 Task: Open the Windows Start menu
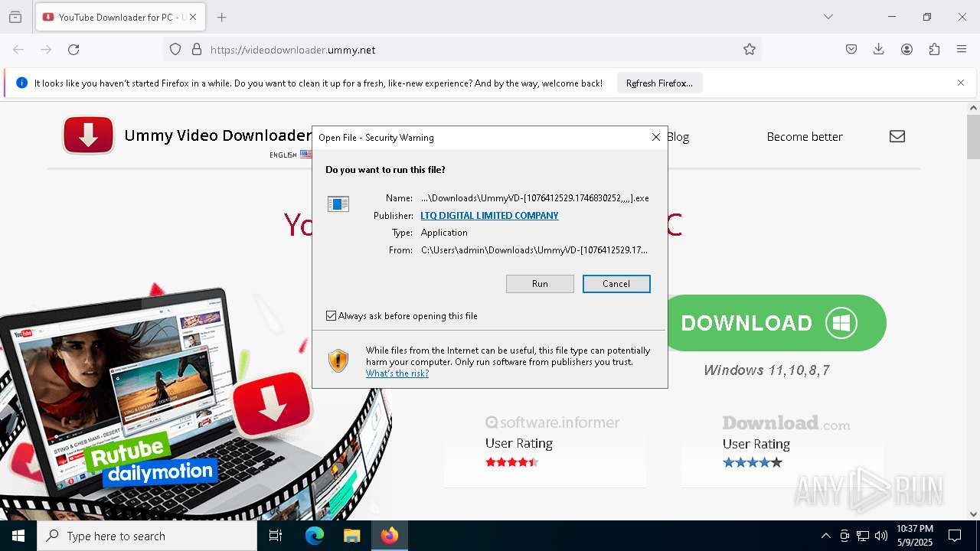click(18, 536)
